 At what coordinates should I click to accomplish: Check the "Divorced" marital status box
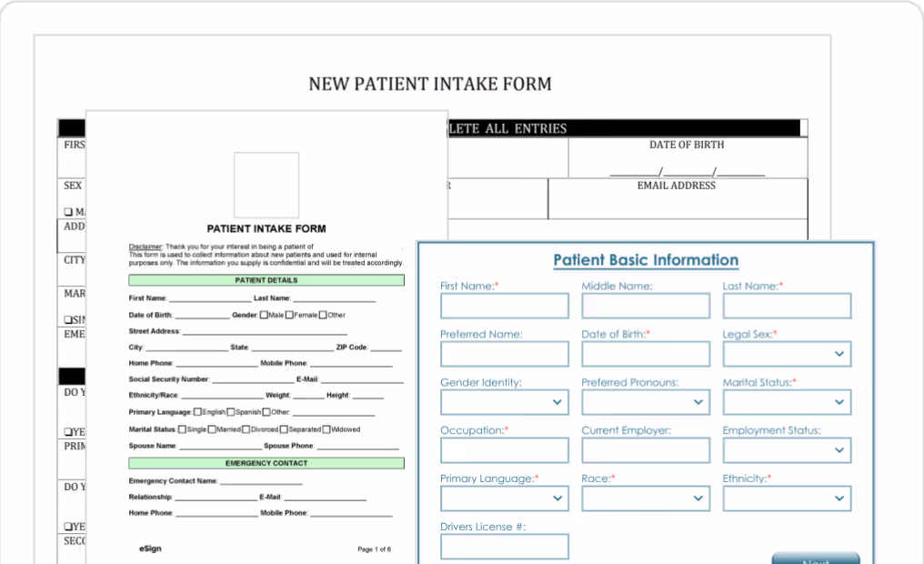[246, 429]
